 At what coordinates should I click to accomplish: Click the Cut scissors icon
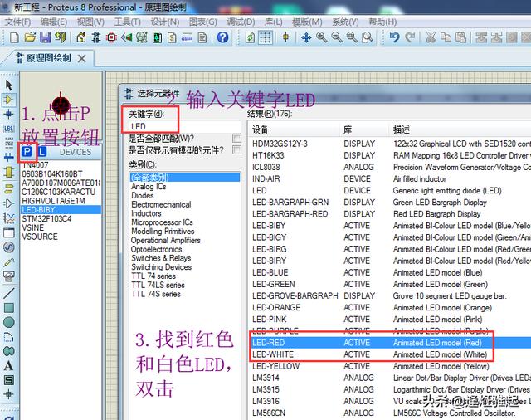tap(431, 37)
